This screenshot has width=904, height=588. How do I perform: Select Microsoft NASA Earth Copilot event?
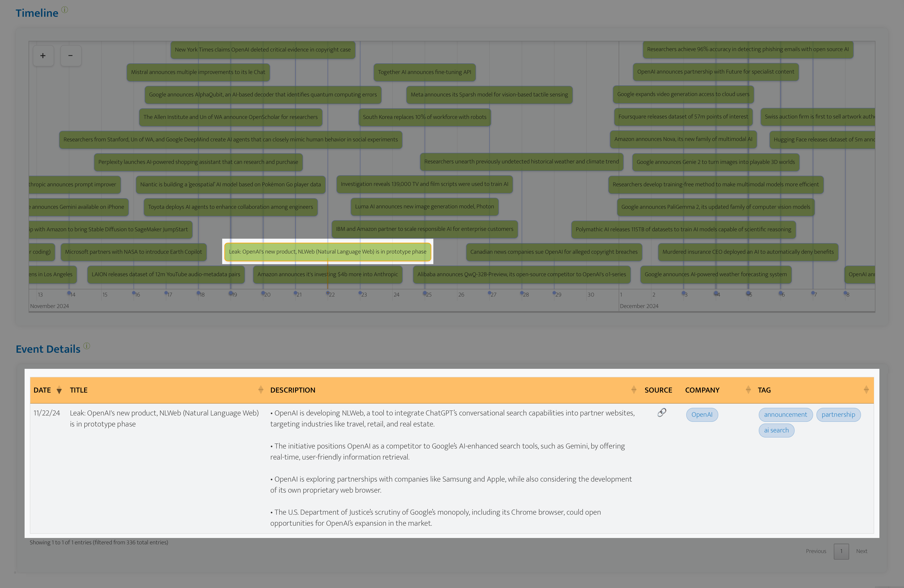tap(134, 252)
